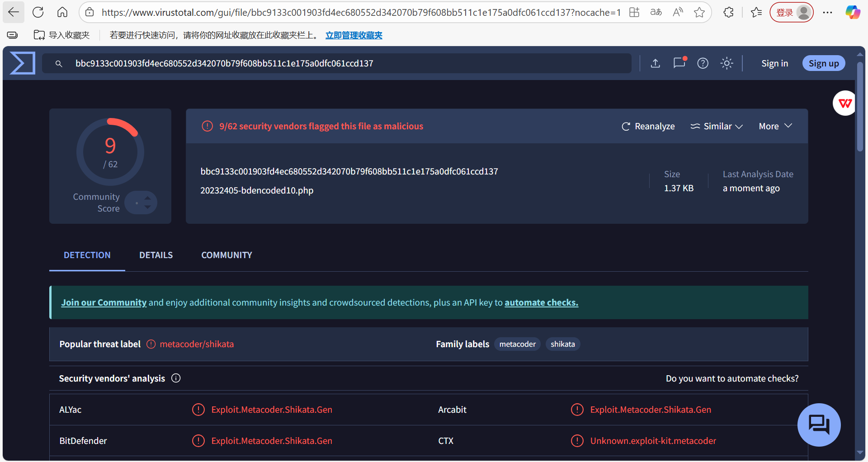Expand the Similar dropdown
This screenshot has height=462, width=868.
[717, 126]
